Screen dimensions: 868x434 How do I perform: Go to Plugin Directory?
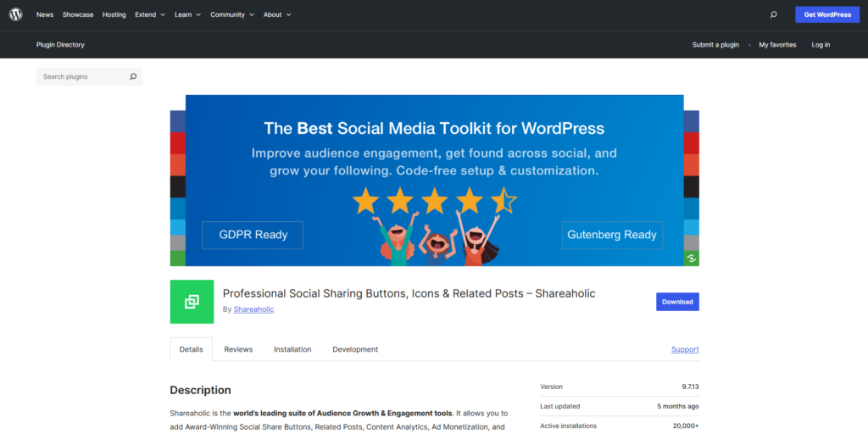pyautogui.click(x=60, y=45)
